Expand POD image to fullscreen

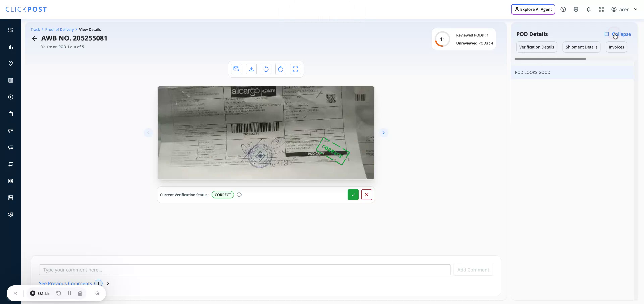click(295, 69)
